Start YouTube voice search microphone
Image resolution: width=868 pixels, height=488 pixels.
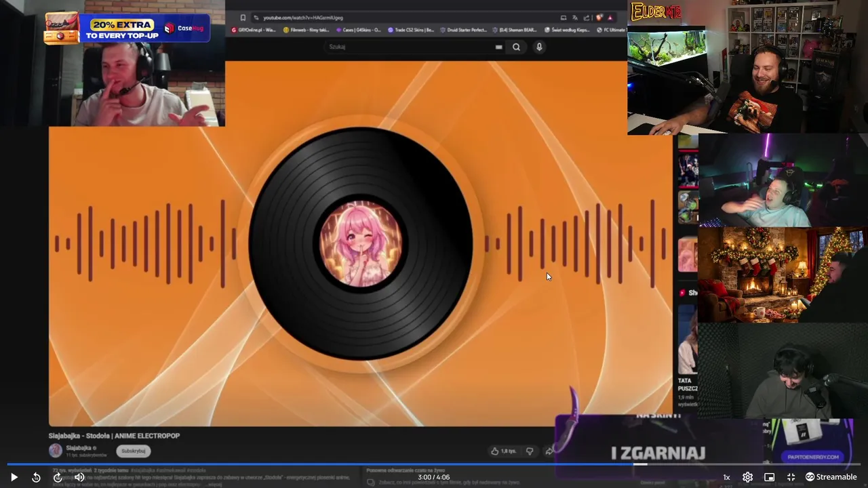click(x=539, y=47)
